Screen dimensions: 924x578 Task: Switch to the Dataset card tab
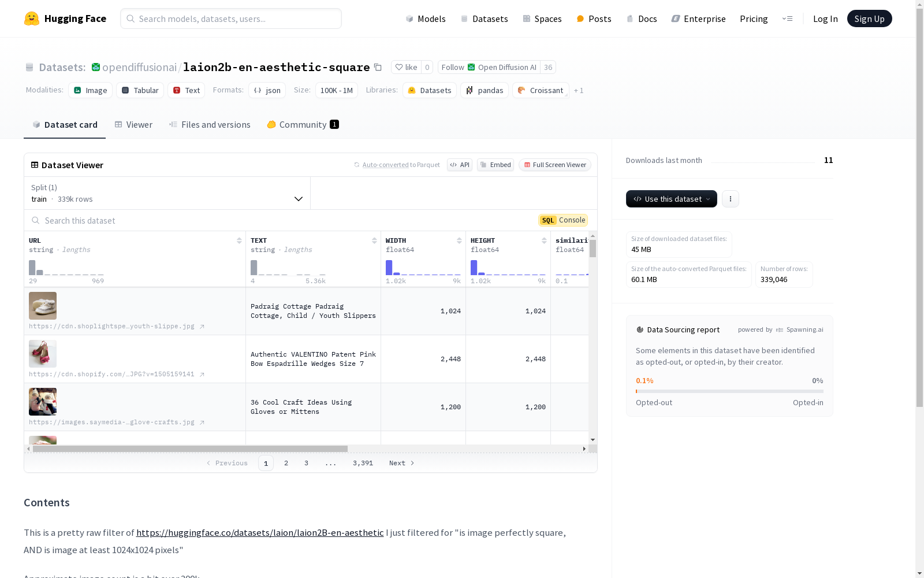(65, 125)
